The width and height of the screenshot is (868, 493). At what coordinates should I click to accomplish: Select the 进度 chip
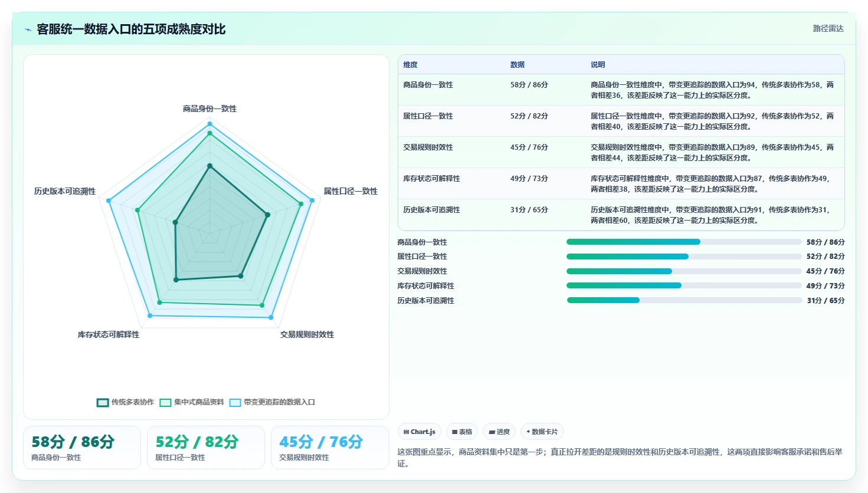point(499,432)
